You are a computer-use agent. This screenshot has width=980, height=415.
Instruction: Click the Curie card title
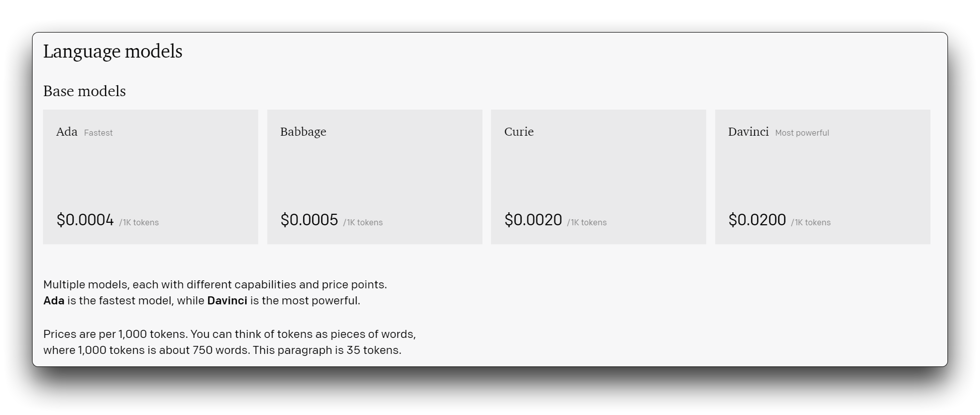pyautogui.click(x=519, y=132)
